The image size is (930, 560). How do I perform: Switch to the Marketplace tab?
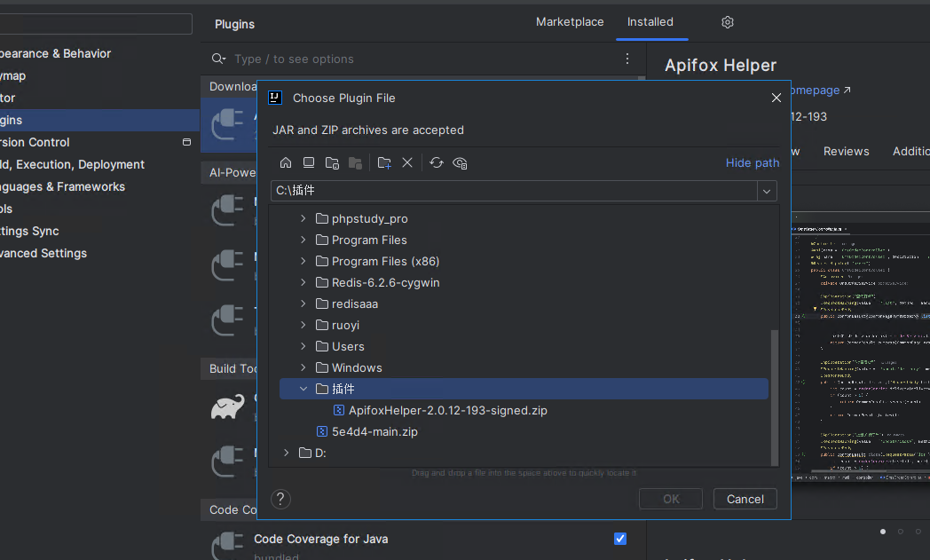[x=570, y=22]
